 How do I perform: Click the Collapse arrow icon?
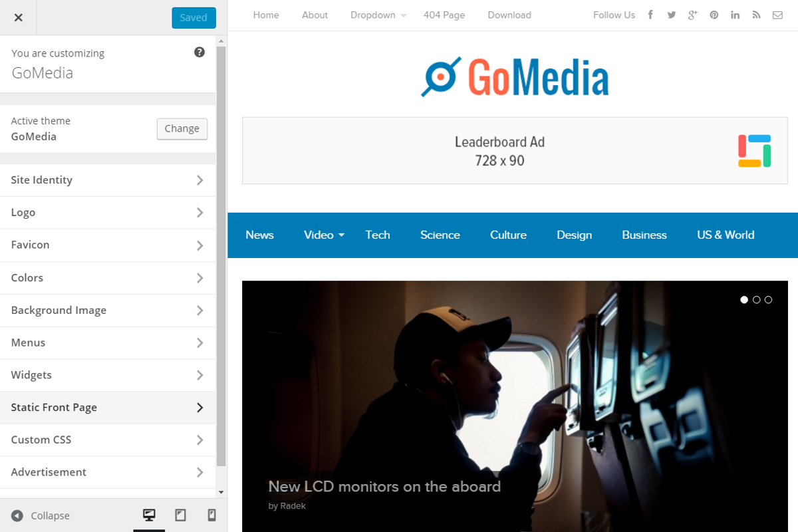pyautogui.click(x=17, y=516)
